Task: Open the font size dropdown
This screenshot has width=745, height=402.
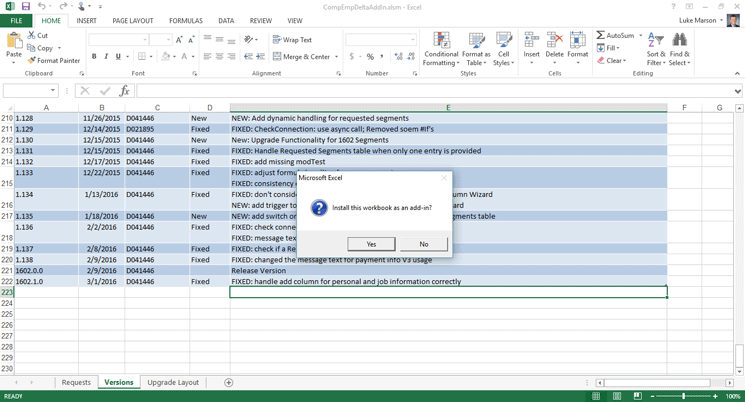Action: pyautogui.click(x=168, y=40)
